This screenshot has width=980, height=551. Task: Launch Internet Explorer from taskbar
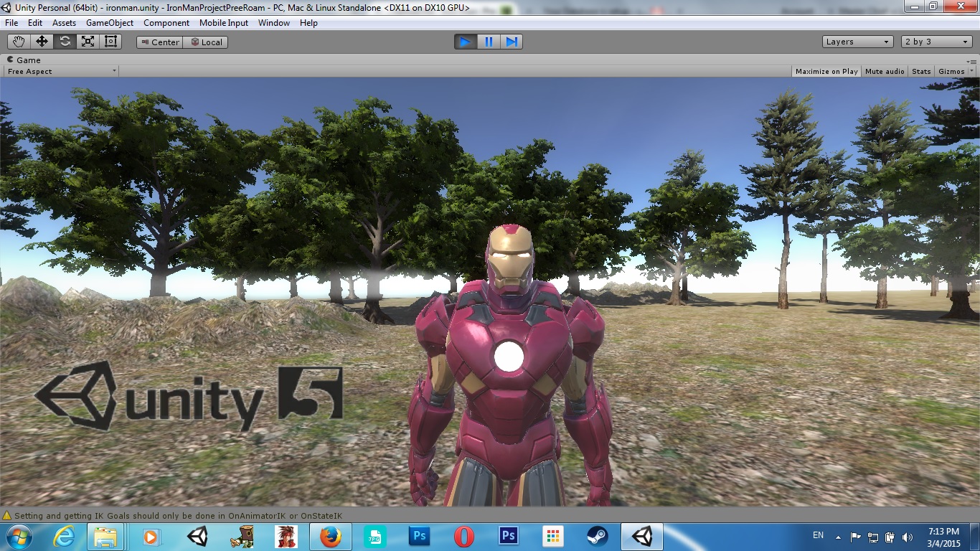pyautogui.click(x=65, y=536)
